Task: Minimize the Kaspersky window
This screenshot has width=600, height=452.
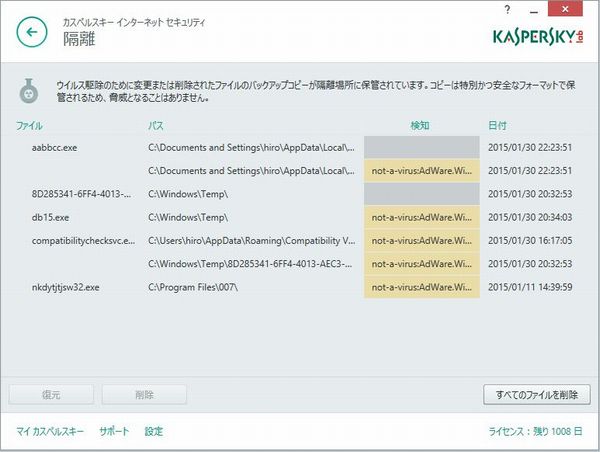Action: pos(534,12)
